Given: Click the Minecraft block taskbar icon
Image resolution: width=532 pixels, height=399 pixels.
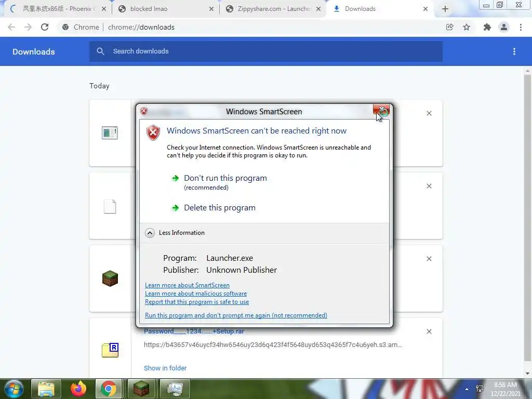Looking at the screenshot, I should 141,389.
